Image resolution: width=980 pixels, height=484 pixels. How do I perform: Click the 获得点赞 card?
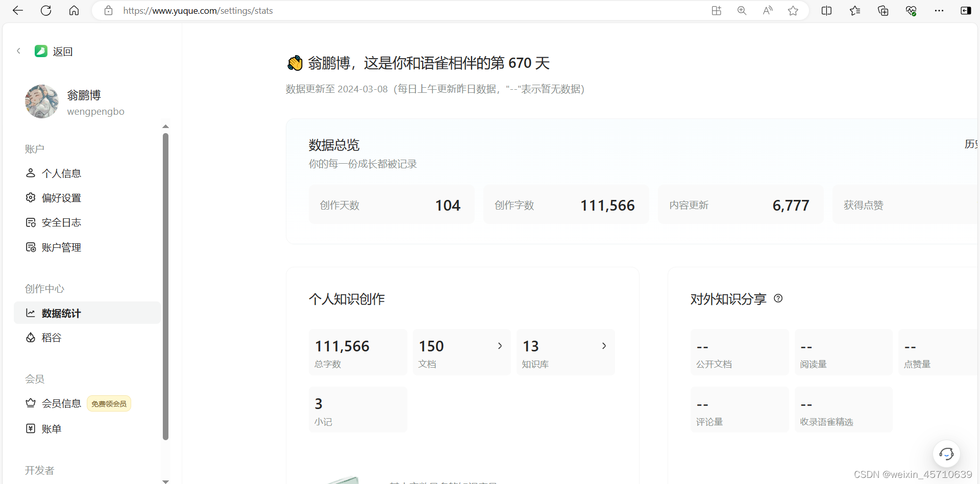coord(905,205)
